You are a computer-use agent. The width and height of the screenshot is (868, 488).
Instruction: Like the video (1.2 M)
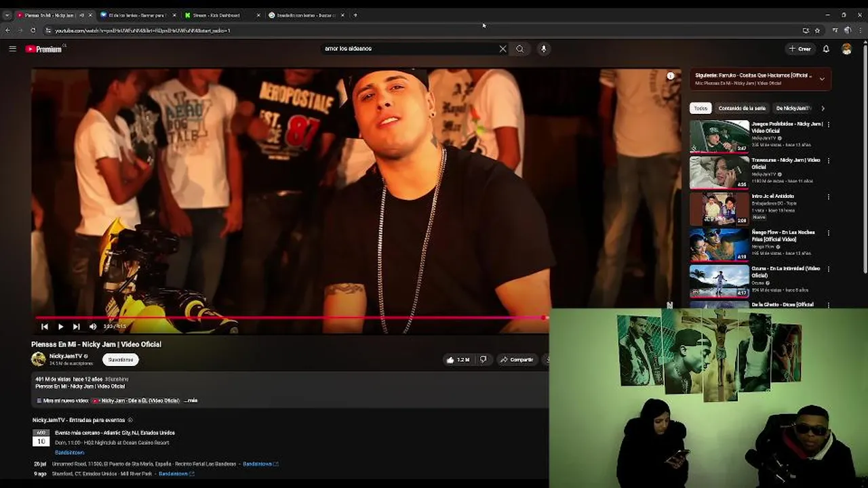(458, 360)
